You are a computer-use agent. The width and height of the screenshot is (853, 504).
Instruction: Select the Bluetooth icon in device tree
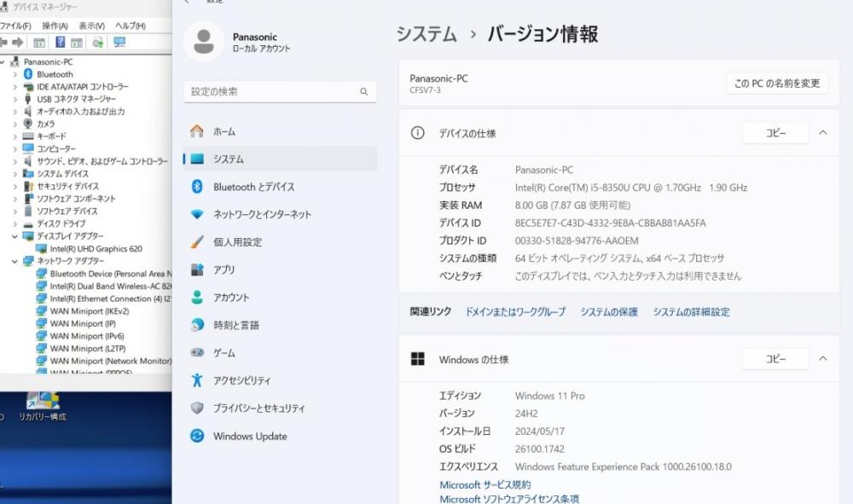pyautogui.click(x=28, y=74)
